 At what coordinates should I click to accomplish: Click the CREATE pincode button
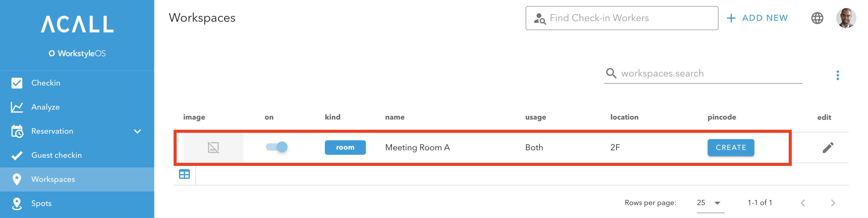(731, 147)
